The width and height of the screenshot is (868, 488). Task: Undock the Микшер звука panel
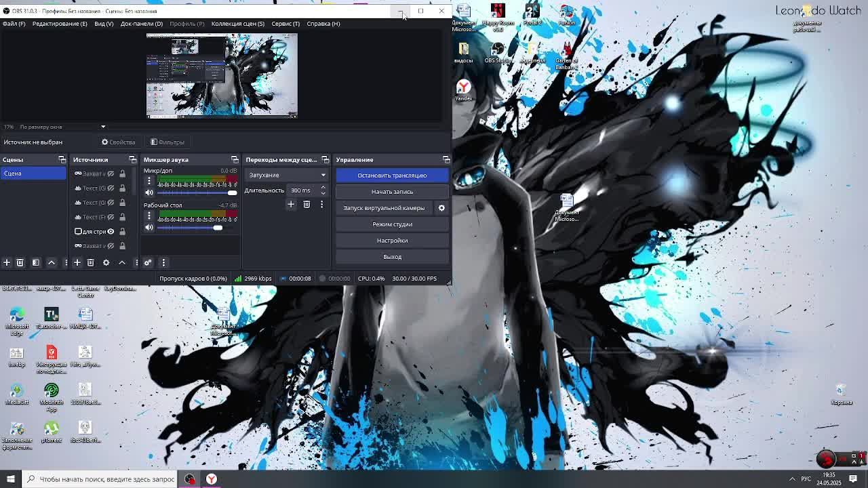[x=235, y=159]
